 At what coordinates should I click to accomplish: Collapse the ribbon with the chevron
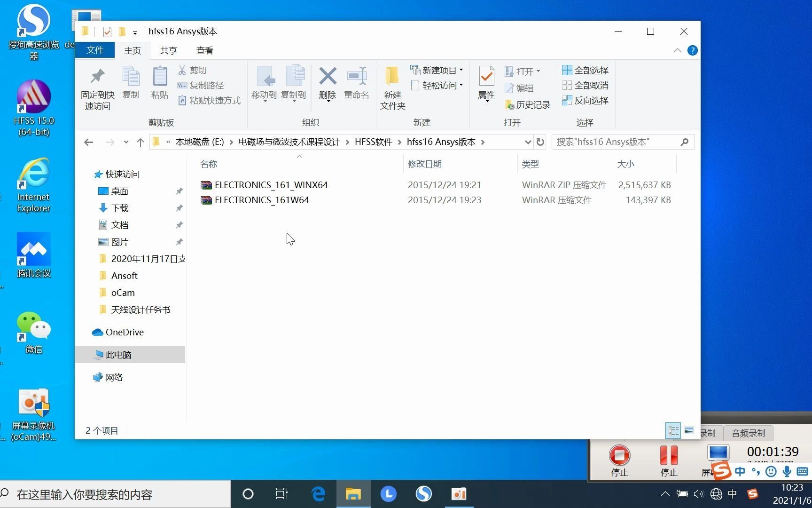click(677, 50)
